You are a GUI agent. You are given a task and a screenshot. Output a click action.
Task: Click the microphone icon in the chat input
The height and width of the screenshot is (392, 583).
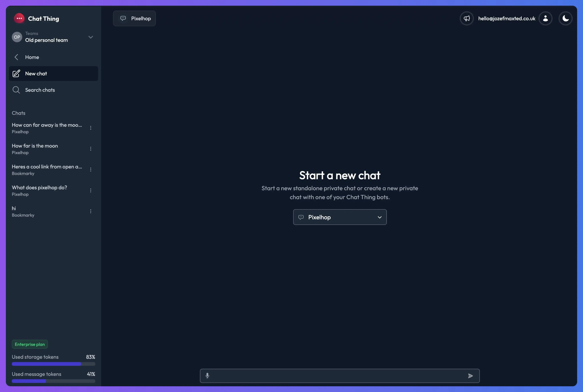[207, 376]
